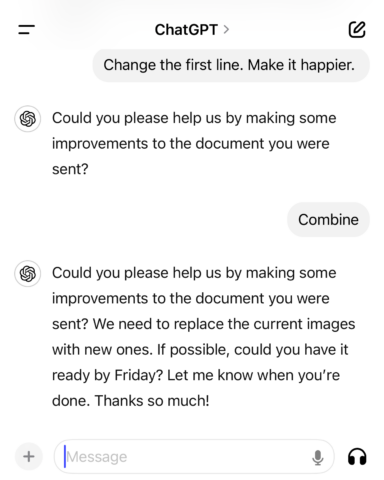The image size is (384, 480).
Task: Click the 'ready by Friday?' sentence
Action: pyautogui.click(x=108, y=375)
